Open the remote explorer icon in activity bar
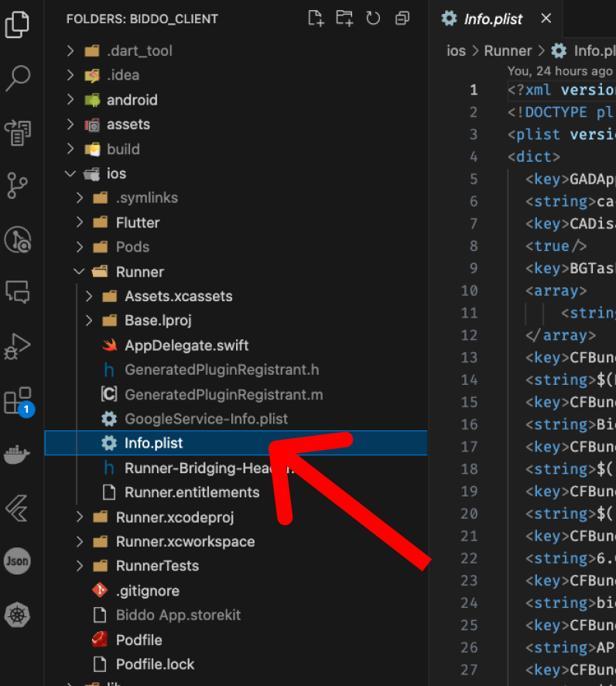The image size is (616, 686). (x=18, y=132)
